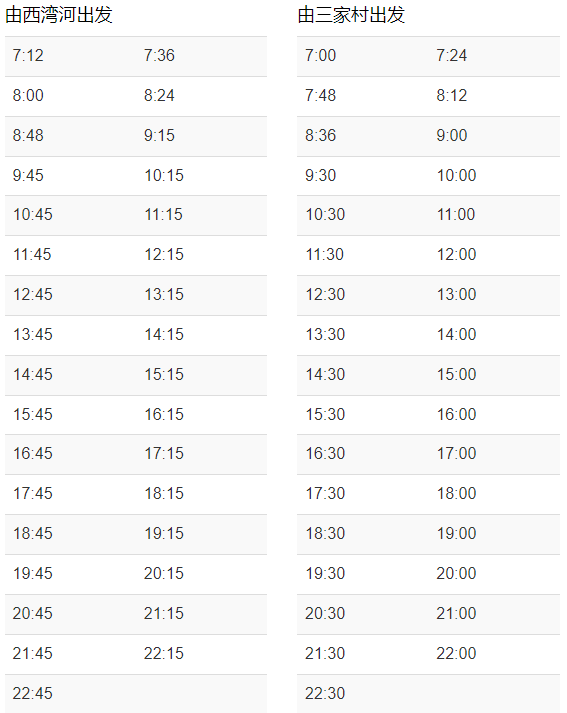Pick the 16:45 departure time

click(x=33, y=454)
